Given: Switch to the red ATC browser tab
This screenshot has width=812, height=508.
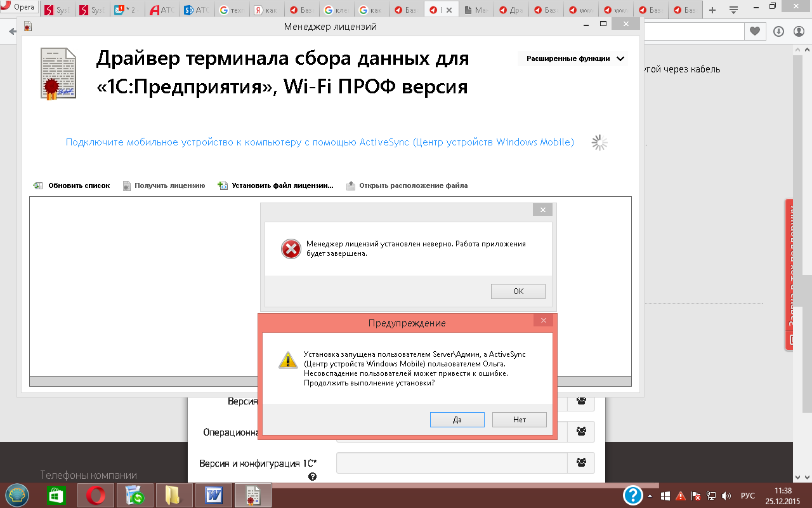Looking at the screenshot, I should (162, 11).
